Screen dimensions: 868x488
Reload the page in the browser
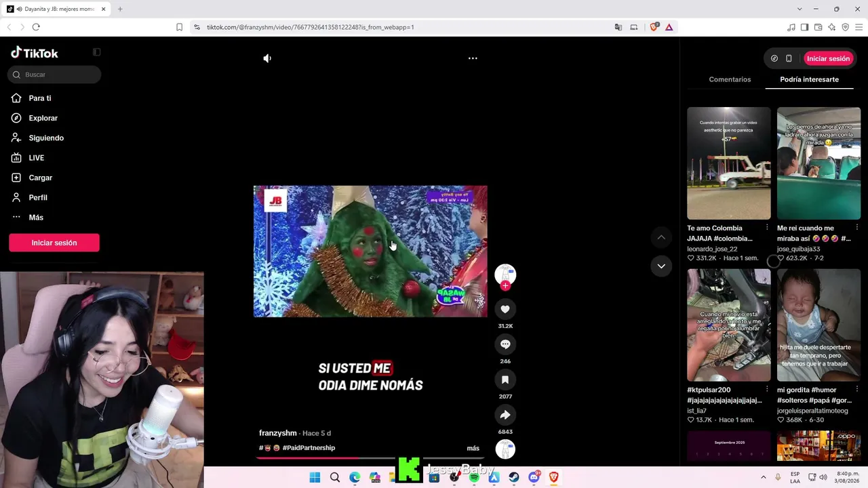point(36,27)
